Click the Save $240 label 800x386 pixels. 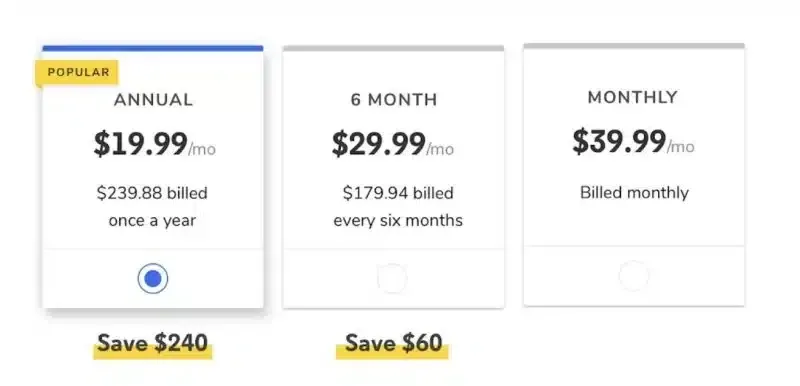coord(153,343)
